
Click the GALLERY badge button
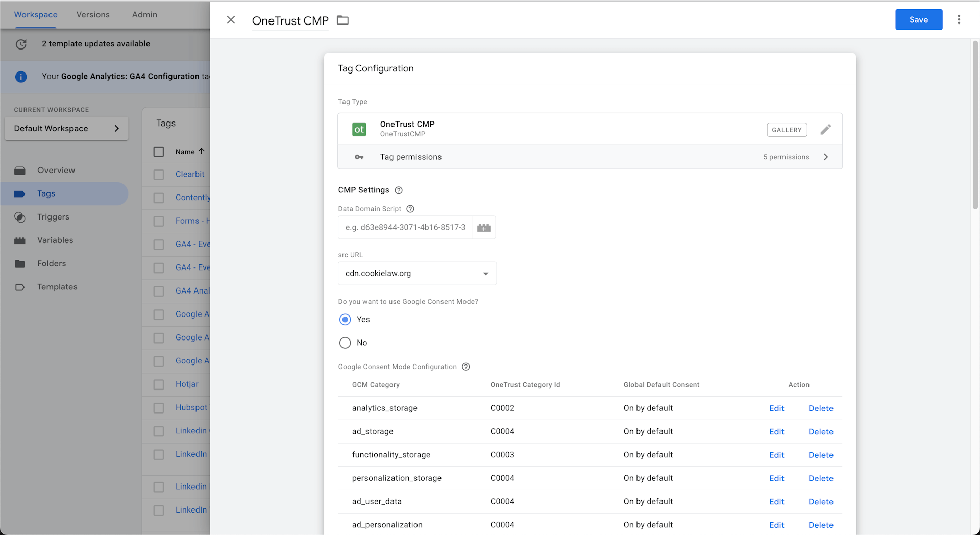click(x=787, y=130)
